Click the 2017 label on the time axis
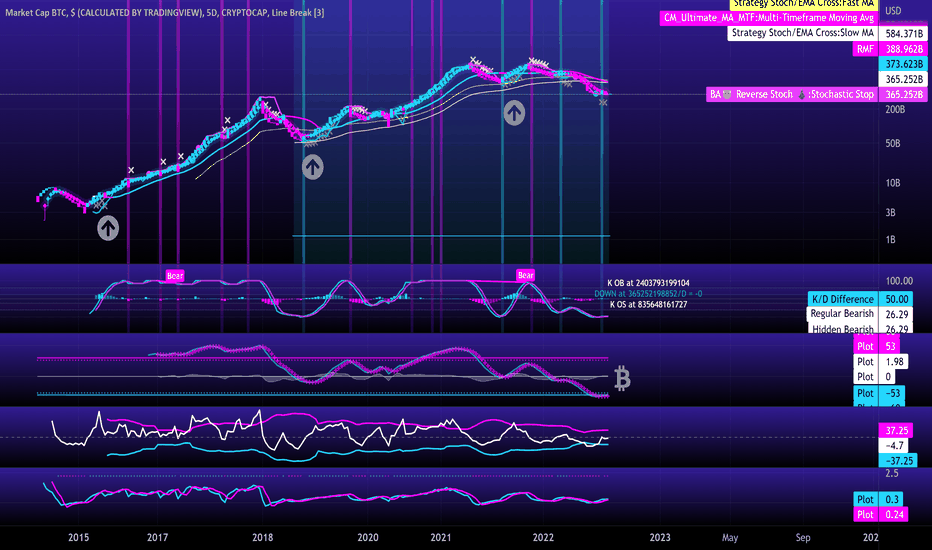 click(x=158, y=538)
